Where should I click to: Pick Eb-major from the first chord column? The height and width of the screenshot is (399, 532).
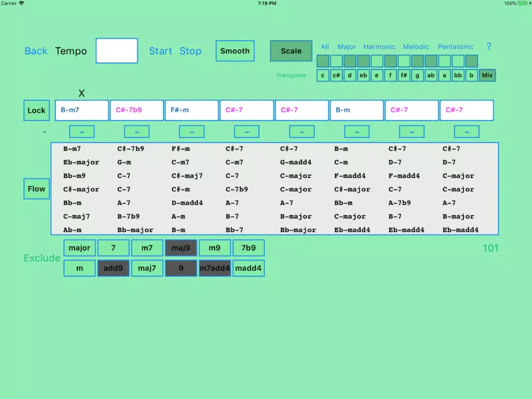pos(81,162)
